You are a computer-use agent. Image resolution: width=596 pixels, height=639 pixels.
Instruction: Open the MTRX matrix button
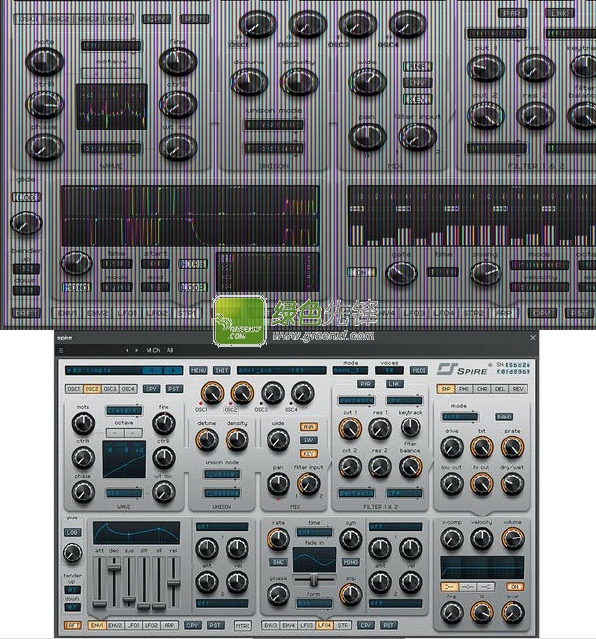pos(242,625)
